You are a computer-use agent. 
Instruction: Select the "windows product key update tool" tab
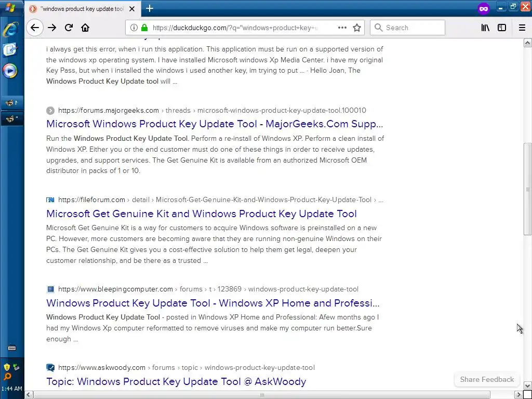click(82, 9)
